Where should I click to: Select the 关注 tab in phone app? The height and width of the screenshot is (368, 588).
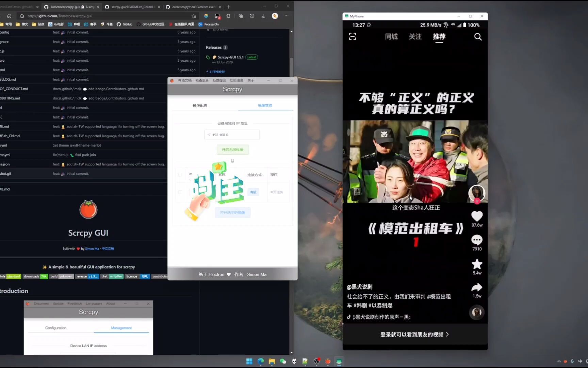415,36
